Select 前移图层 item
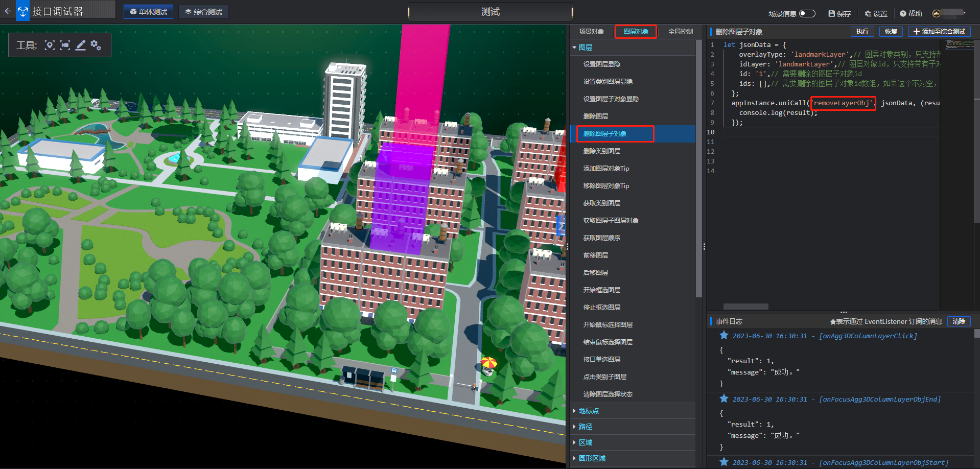 (633, 255)
